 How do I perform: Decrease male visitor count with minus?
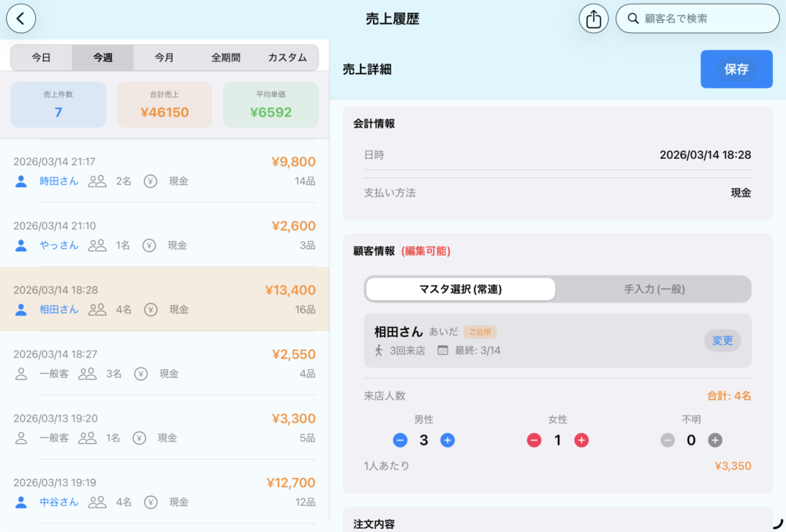tap(400, 441)
